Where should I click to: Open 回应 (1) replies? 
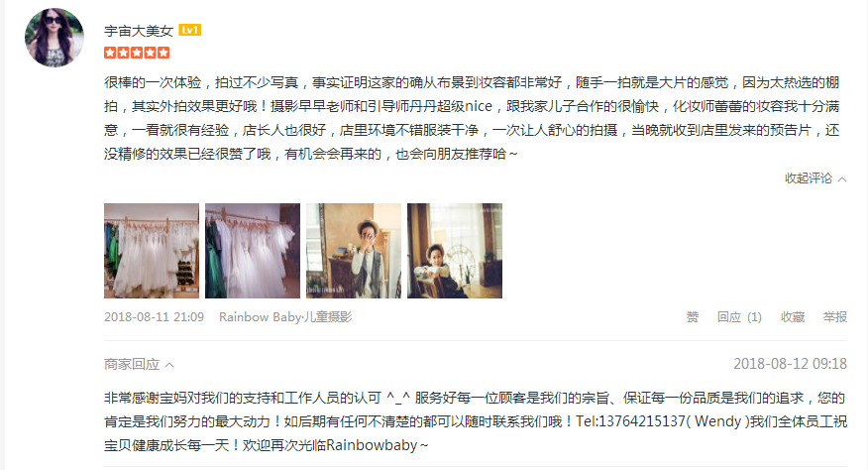(739, 317)
